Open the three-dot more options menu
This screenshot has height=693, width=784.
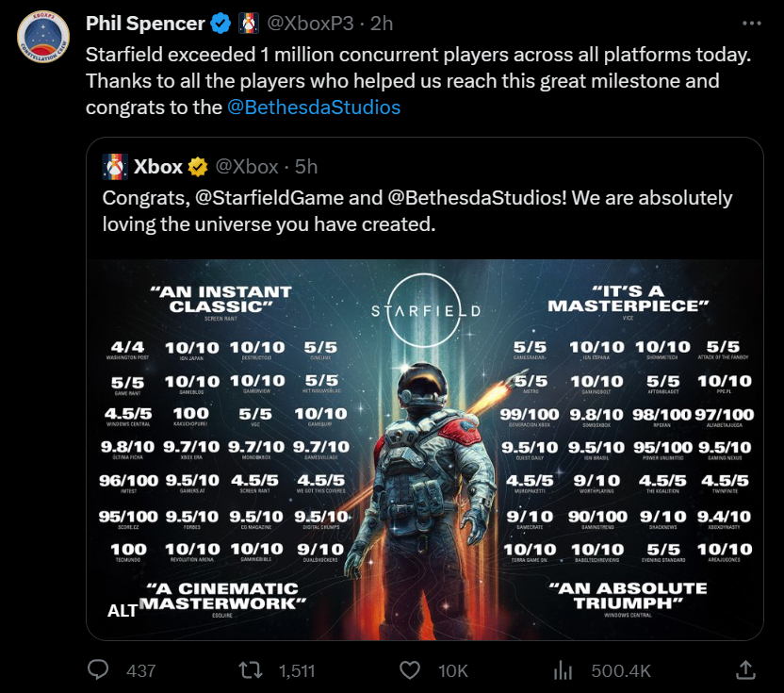click(752, 24)
